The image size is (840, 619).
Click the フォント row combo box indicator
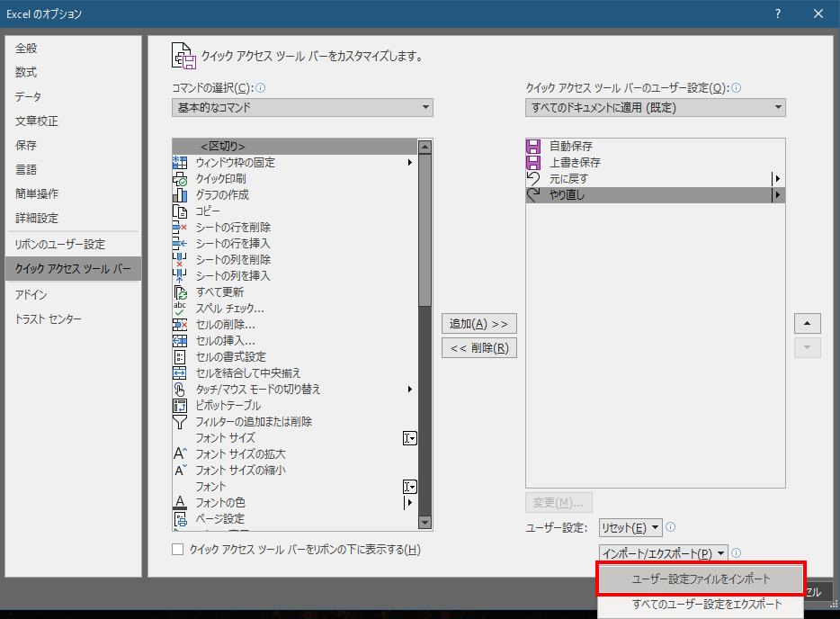[x=410, y=487]
